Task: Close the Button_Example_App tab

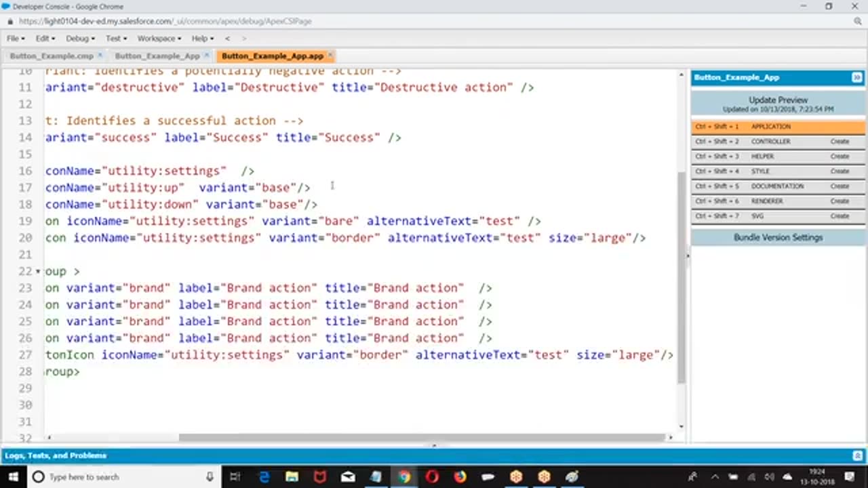Action: pyautogui.click(x=207, y=56)
